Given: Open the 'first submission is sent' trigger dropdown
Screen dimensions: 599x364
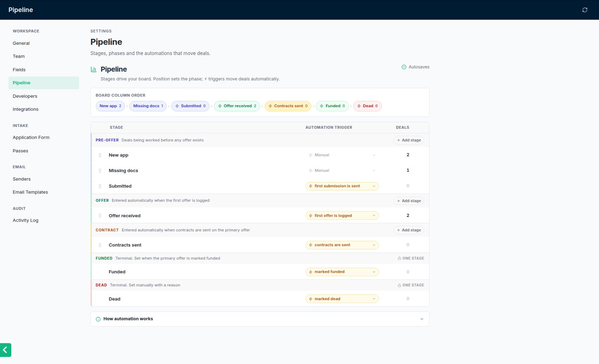Looking at the screenshot, I should 342,186.
